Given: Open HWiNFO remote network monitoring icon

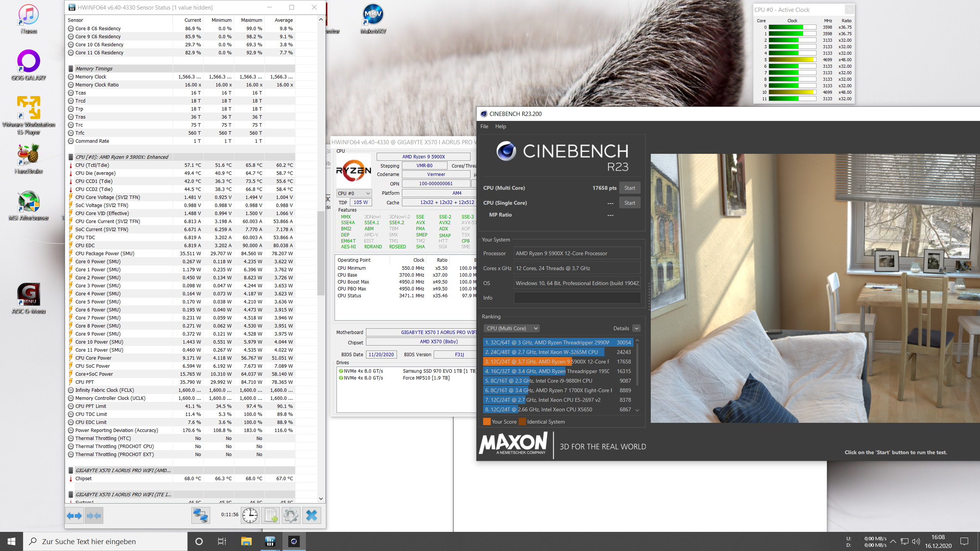Looking at the screenshot, I should (x=201, y=515).
